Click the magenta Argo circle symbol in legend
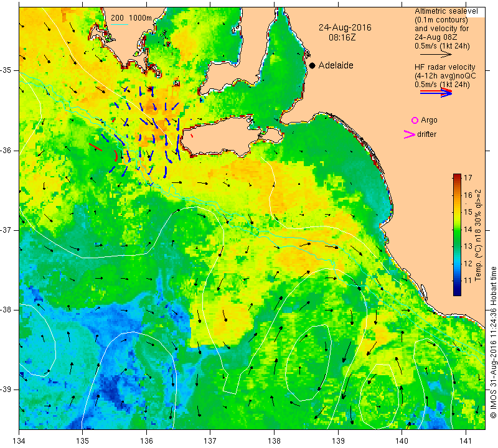The image size is (498, 448). click(x=415, y=120)
